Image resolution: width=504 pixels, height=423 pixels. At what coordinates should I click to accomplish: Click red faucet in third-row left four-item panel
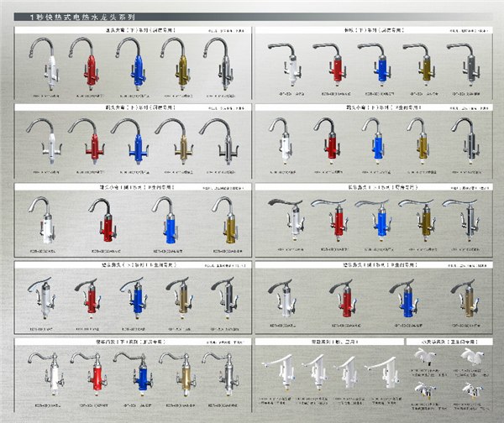tap(102, 221)
